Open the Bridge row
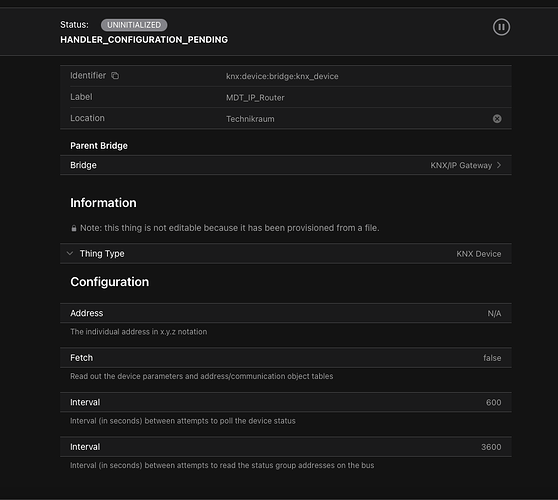Viewport: 558px width, 500px height. (x=286, y=165)
